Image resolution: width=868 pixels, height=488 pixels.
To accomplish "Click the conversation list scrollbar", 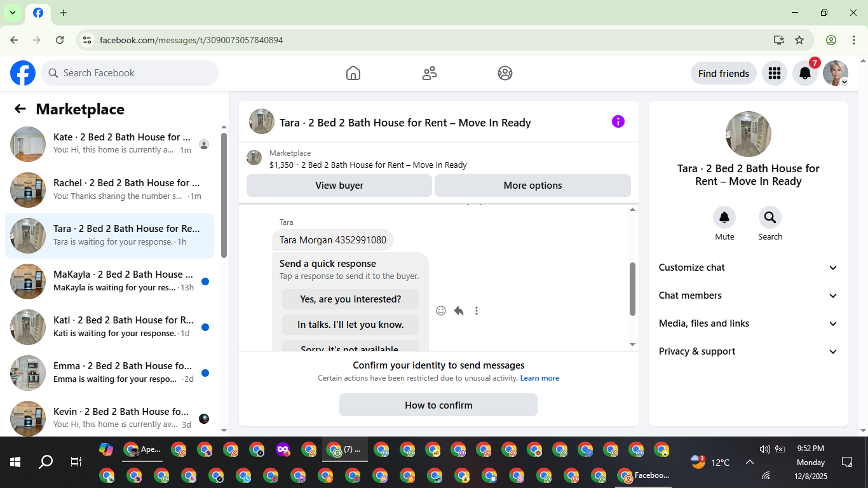I will (224, 195).
